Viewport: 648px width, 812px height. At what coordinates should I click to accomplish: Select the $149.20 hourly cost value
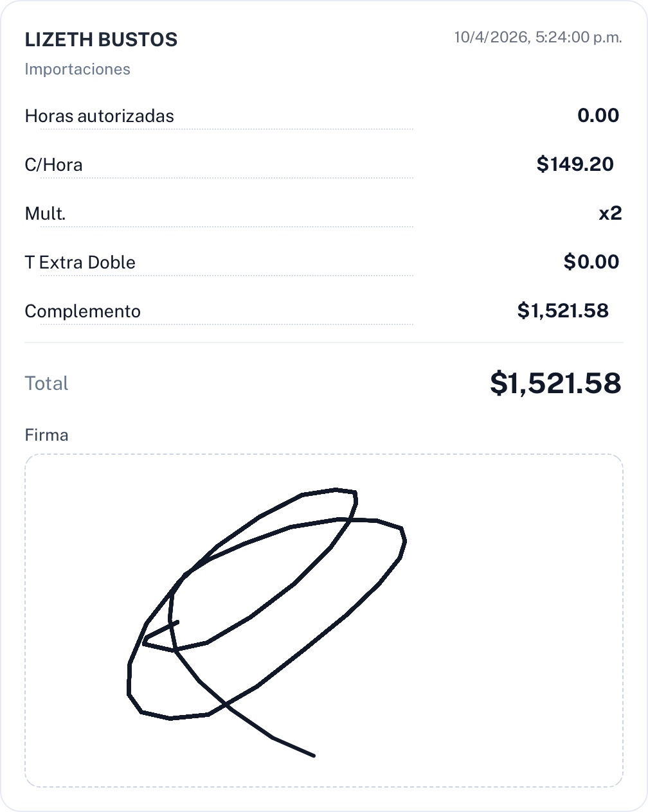click(x=575, y=164)
